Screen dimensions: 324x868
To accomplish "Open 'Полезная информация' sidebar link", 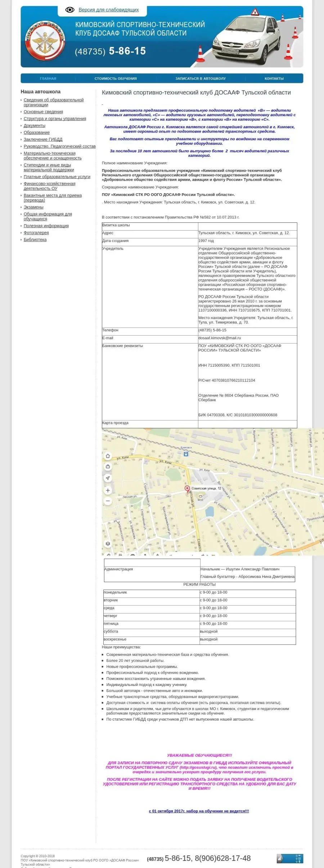I will tap(46, 226).
